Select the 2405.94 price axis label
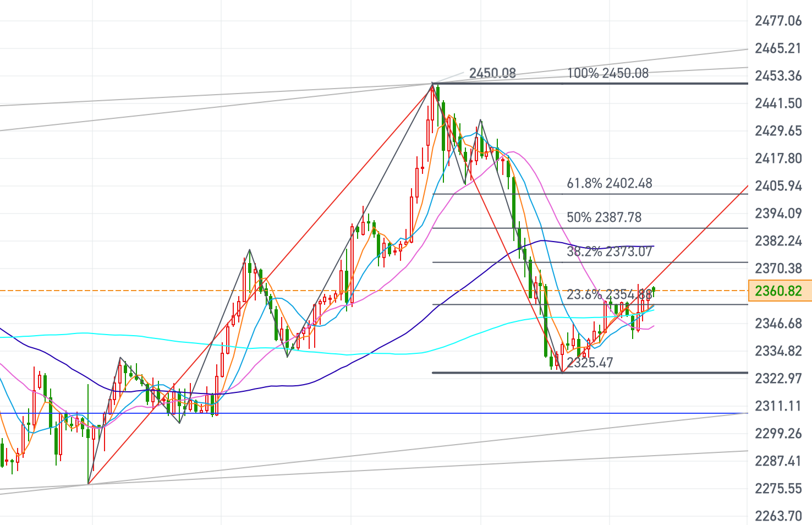Image resolution: width=812 pixels, height=525 pixels. pyautogui.click(x=778, y=186)
